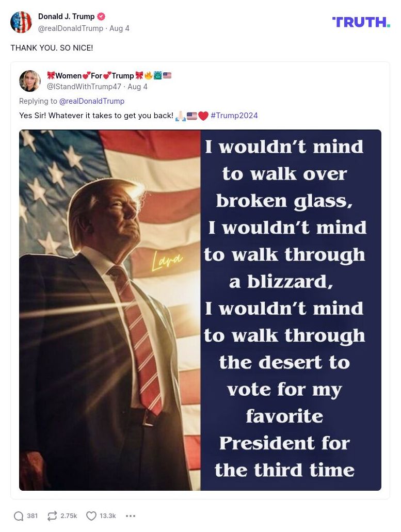Click the Aug 4 timestamp on Trump's post

coord(119,28)
